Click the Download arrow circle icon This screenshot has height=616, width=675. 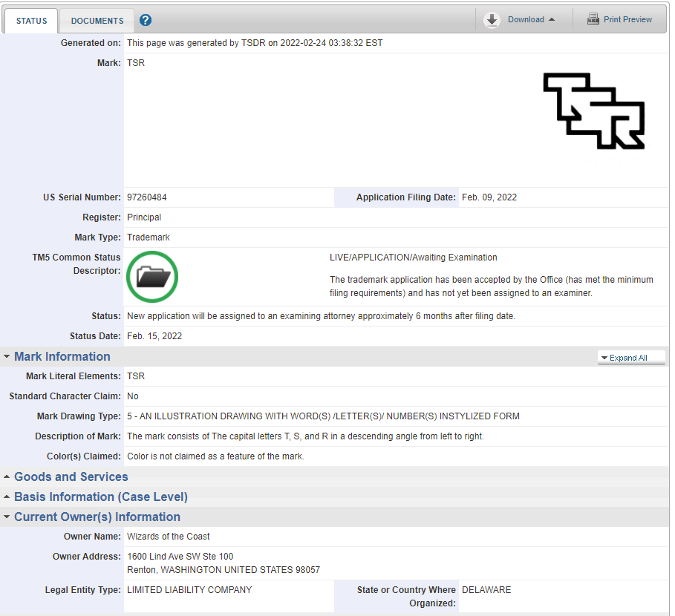pos(492,20)
